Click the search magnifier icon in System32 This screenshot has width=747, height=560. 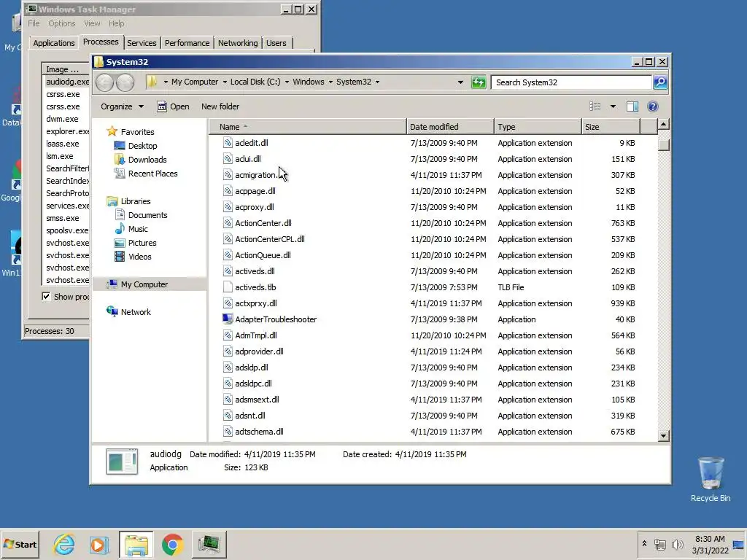(x=659, y=82)
